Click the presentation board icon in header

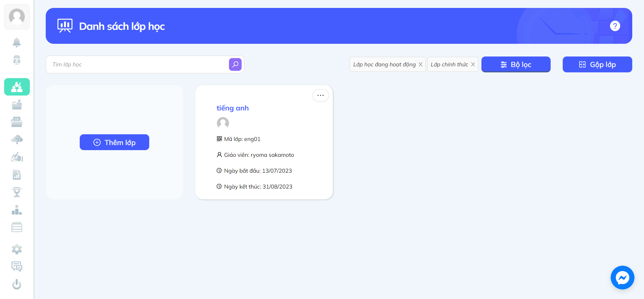coord(65,26)
